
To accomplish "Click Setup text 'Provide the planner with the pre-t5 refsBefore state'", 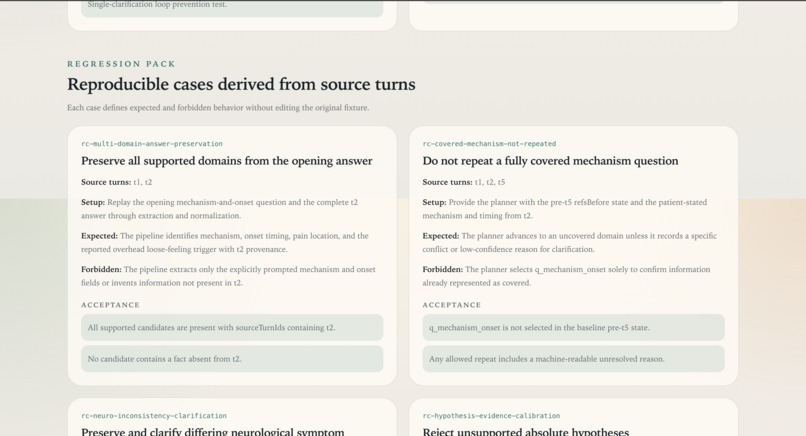I will 564,209.
